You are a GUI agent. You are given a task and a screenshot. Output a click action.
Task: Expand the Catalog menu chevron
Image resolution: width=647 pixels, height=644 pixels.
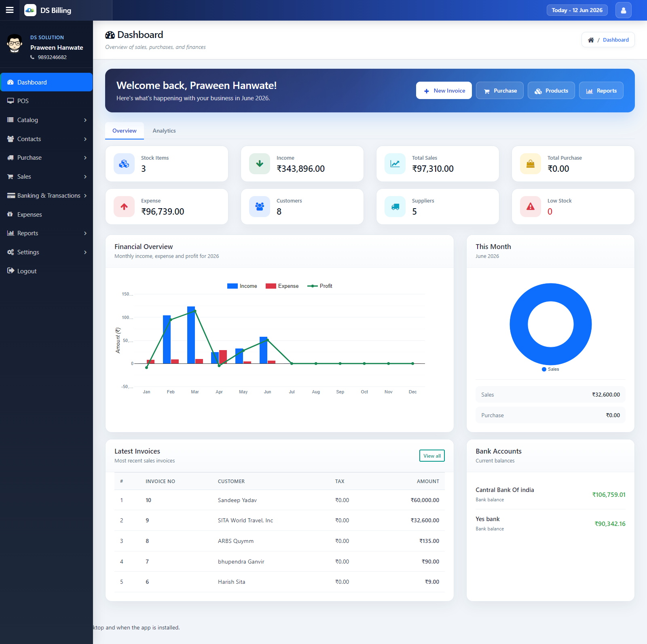coord(85,120)
